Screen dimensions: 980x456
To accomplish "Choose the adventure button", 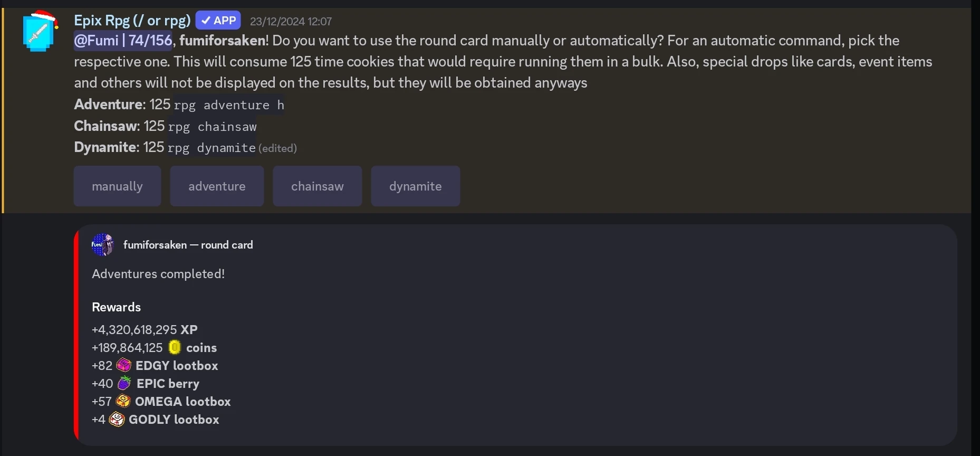I will click(x=217, y=186).
